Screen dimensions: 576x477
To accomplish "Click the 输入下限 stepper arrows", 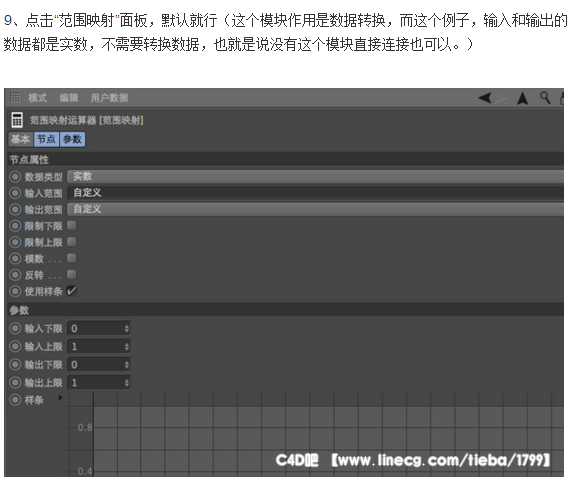I will point(127,329).
